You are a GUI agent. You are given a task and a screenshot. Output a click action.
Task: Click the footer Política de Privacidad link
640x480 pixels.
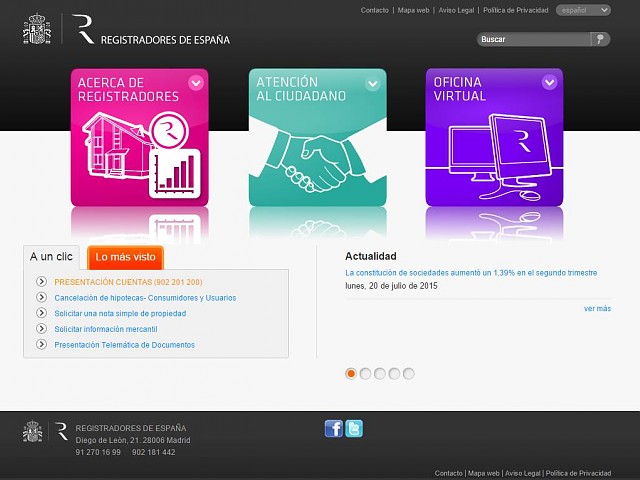(x=578, y=473)
